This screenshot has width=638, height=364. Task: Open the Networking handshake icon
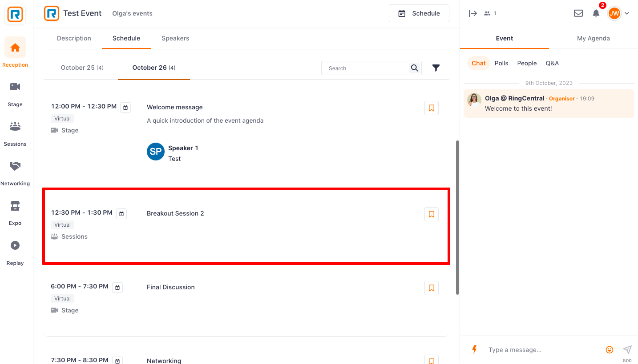coord(15,166)
